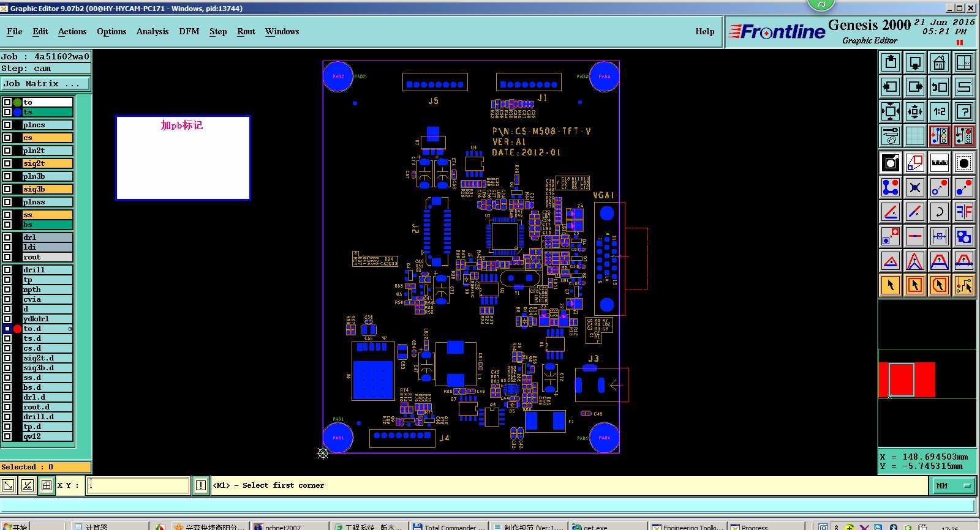This screenshot has height=530, width=980.
Task: Select the layer name ydkdrl
Action: pyautogui.click(x=48, y=319)
